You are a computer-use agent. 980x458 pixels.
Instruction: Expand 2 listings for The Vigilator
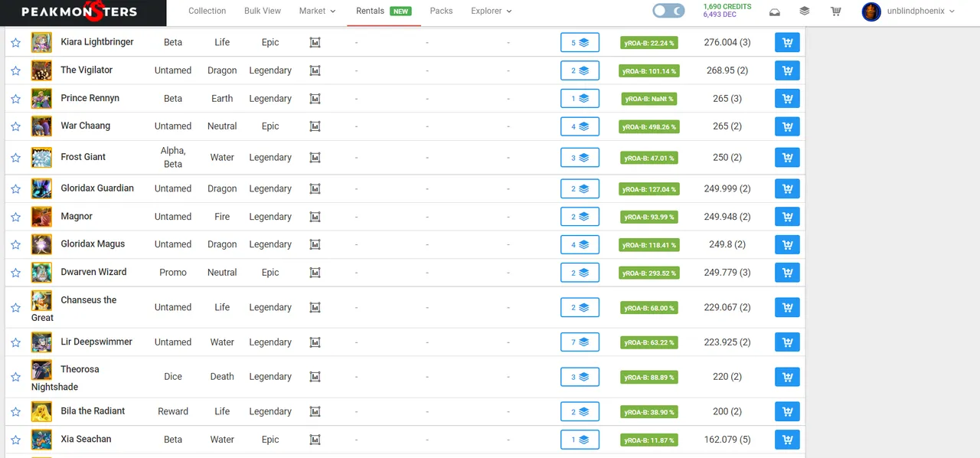point(580,70)
